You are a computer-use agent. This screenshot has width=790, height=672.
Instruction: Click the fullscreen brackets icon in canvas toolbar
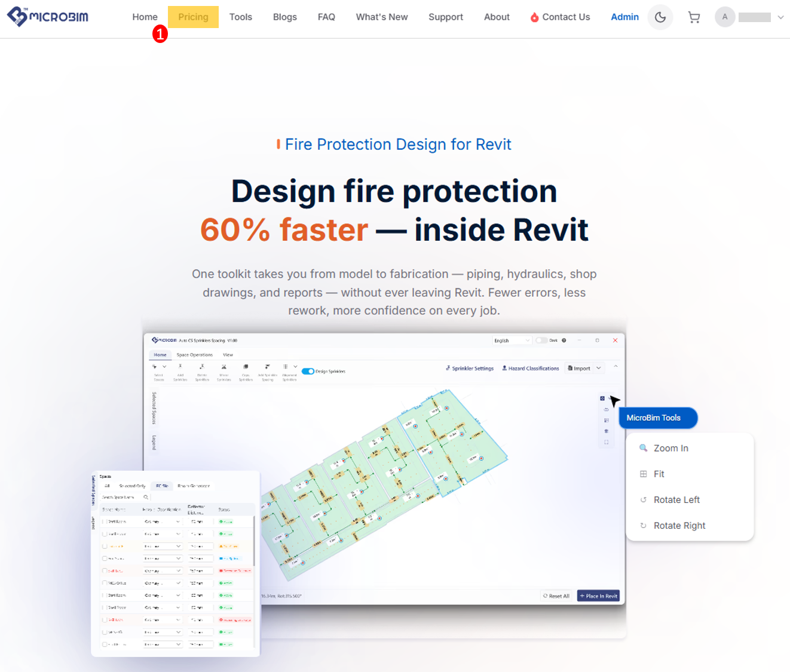coord(607,443)
